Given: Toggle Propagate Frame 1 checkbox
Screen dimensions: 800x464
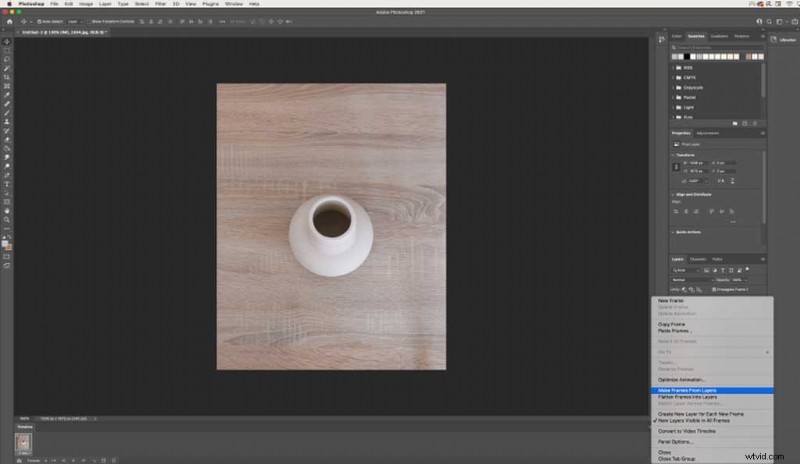Looking at the screenshot, I should (714, 289).
